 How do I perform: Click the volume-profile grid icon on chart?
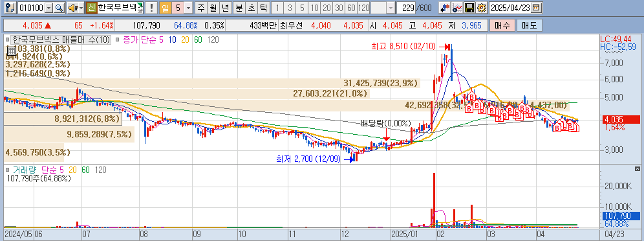pyautogui.click(x=12, y=51)
